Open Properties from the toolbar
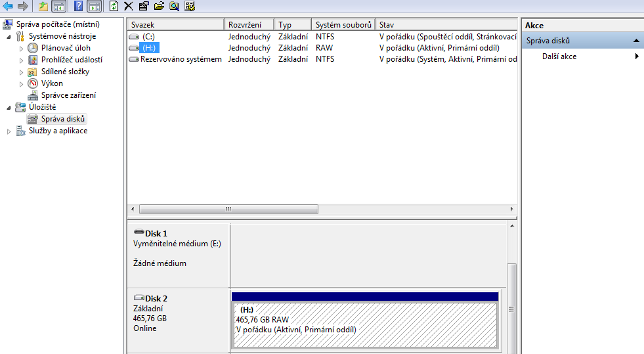 point(144,6)
